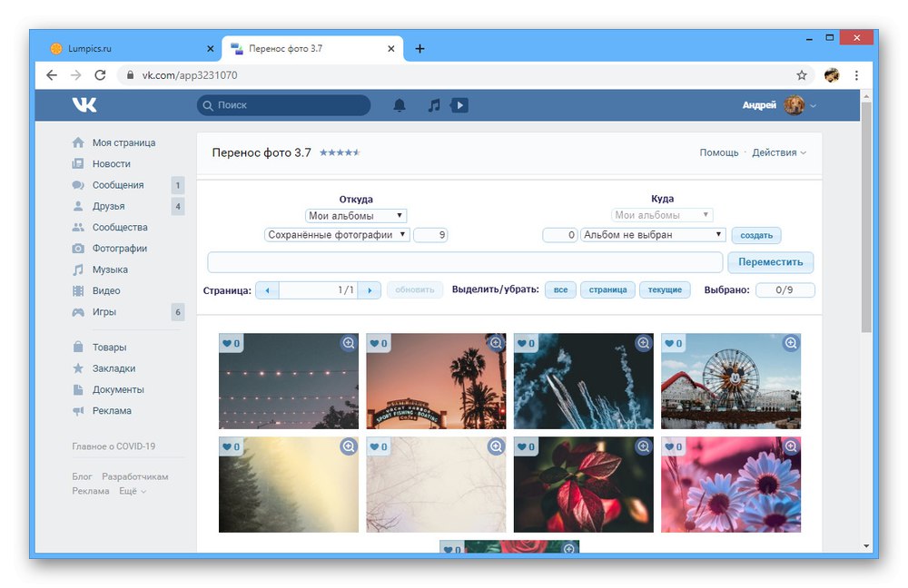The image size is (908, 588).
Task: Open the video play icon in header
Action: coord(459,104)
